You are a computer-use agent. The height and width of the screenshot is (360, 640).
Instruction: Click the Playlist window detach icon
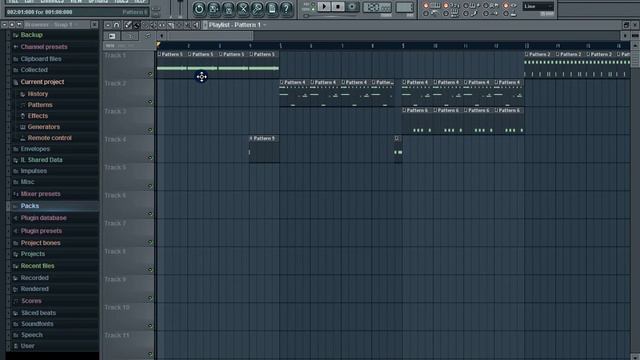tap(626, 25)
